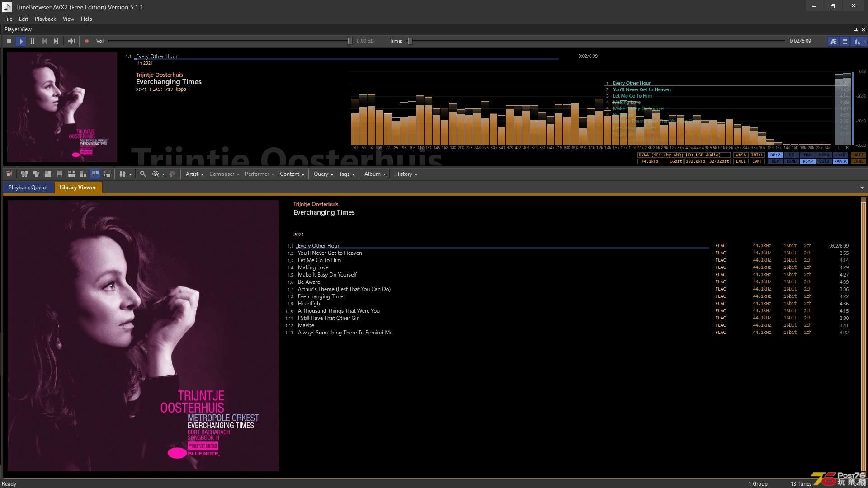Image resolution: width=868 pixels, height=488 pixels.
Task: Stop playback with the stop button
Action: 9,41
